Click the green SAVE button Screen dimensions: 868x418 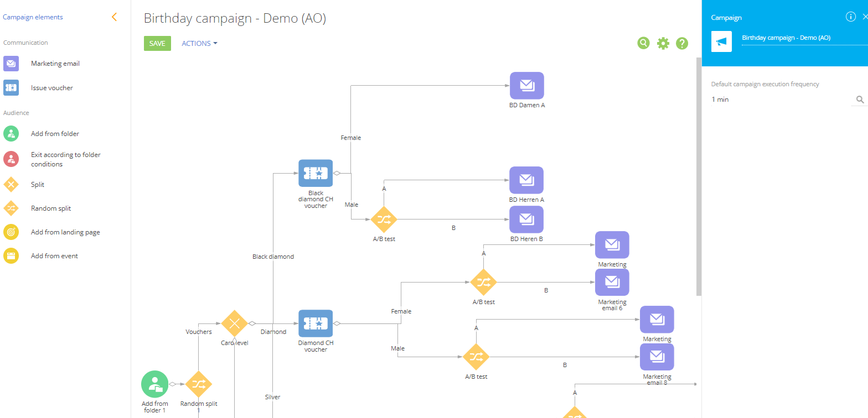pyautogui.click(x=157, y=44)
